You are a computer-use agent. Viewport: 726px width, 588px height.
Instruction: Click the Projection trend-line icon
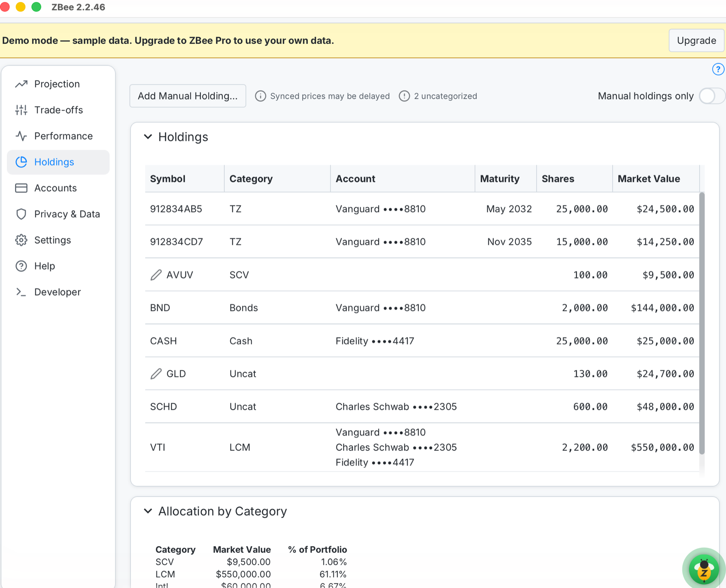click(21, 84)
